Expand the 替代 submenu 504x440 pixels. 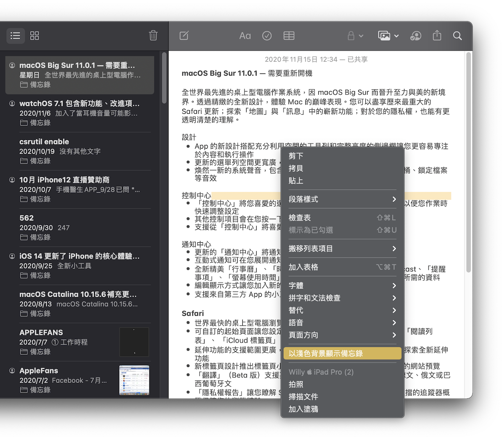(x=342, y=310)
